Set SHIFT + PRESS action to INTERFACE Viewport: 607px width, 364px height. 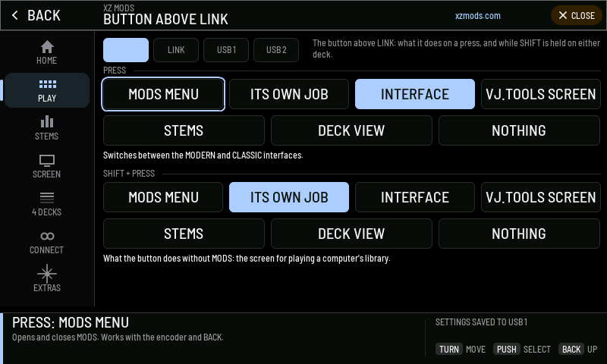pyautogui.click(x=415, y=197)
